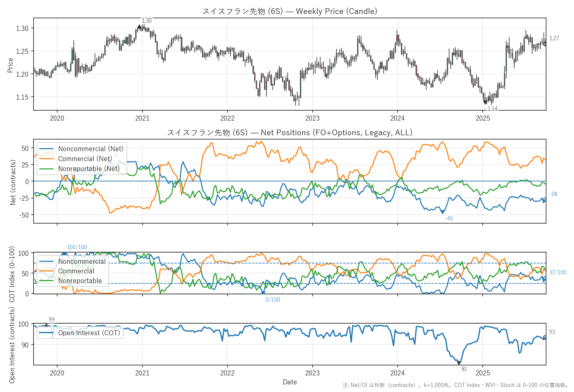Click the 1.14 price low triangle marker
This screenshot has height=392, width=574.
coord(485,102)
